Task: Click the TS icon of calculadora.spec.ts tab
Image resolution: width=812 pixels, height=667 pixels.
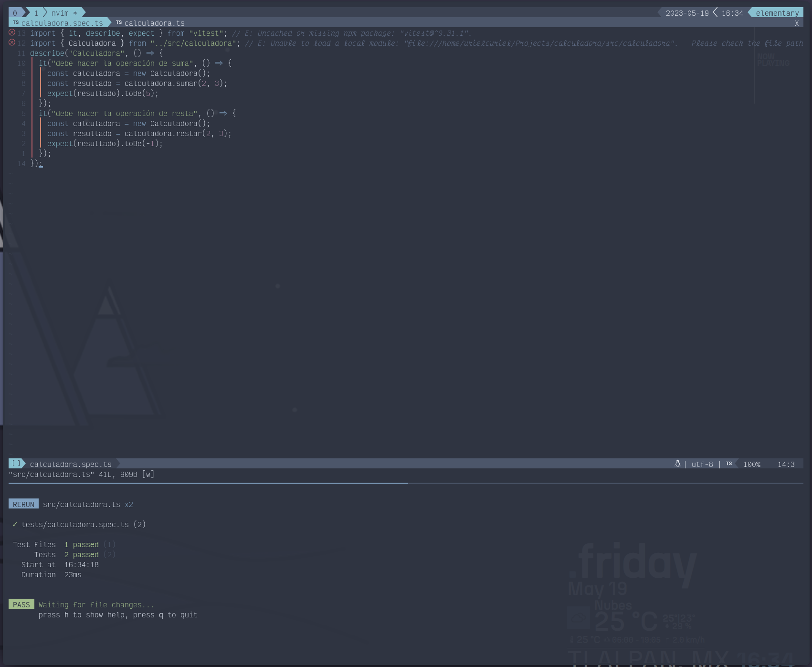Action: pyautogui.click(x=16, y=22)
